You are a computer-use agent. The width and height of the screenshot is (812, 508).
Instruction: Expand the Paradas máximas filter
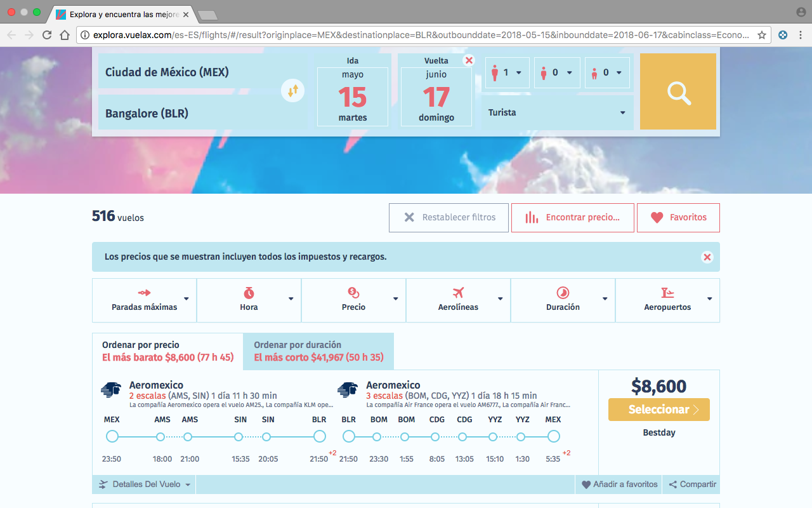point(145,300)
